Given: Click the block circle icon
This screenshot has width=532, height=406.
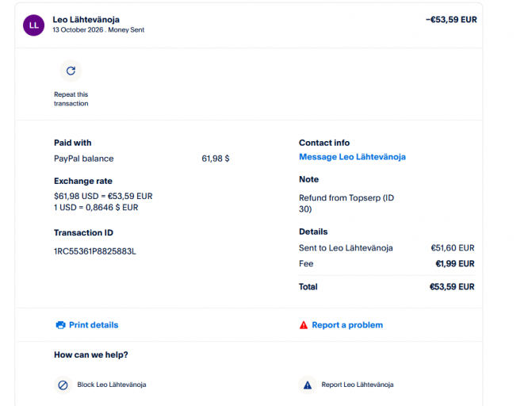Looking at the screenshot, I should point(63,385).
